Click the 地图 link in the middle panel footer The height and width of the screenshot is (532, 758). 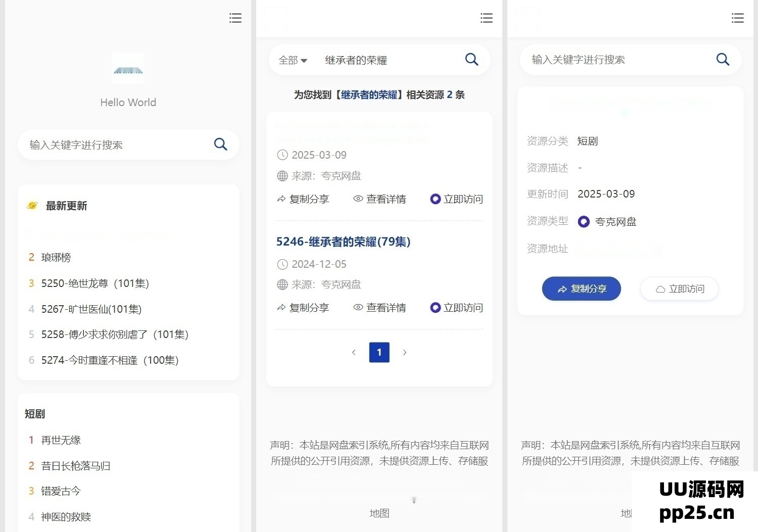379,513
